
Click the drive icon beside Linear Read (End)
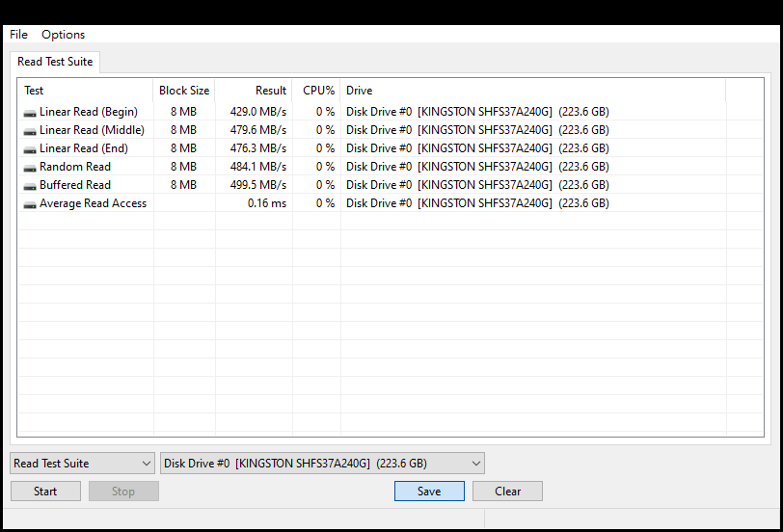tap(30, 149)
